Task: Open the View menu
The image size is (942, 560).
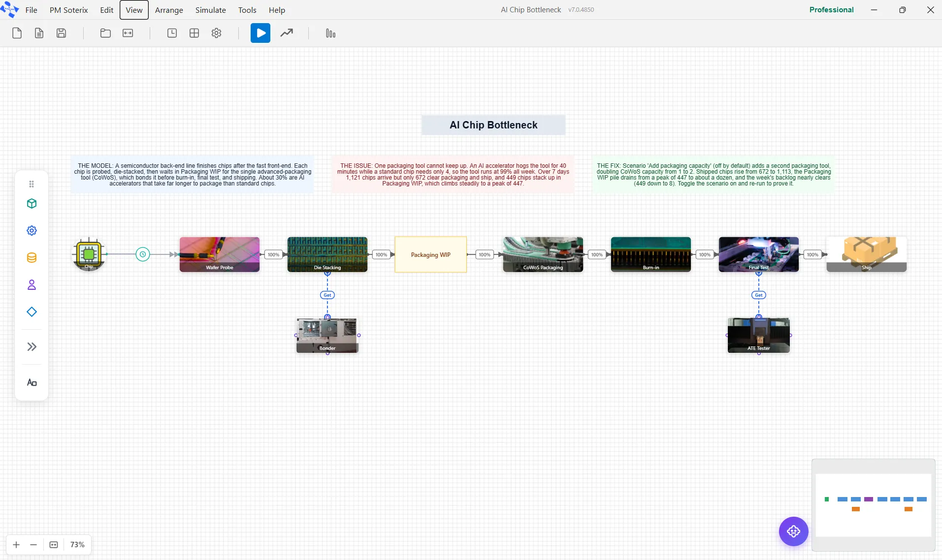Action: click(134, 10)
